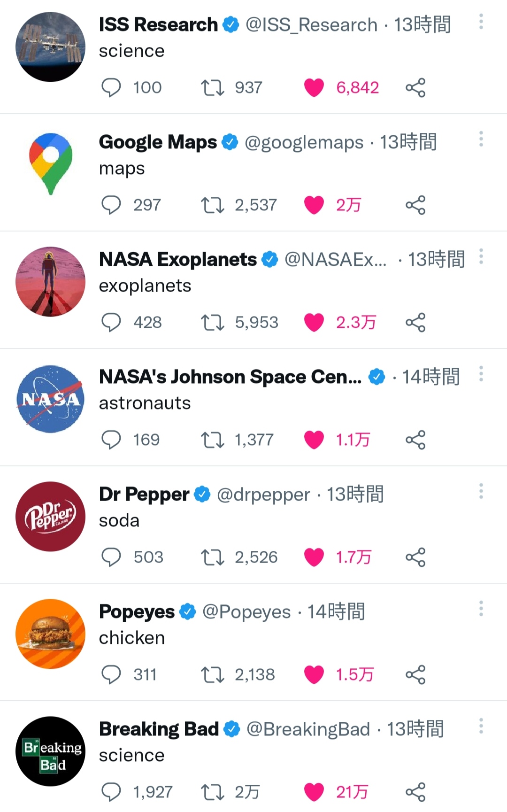Reply to Dr Pepper soda tweet

click(111, 557)
